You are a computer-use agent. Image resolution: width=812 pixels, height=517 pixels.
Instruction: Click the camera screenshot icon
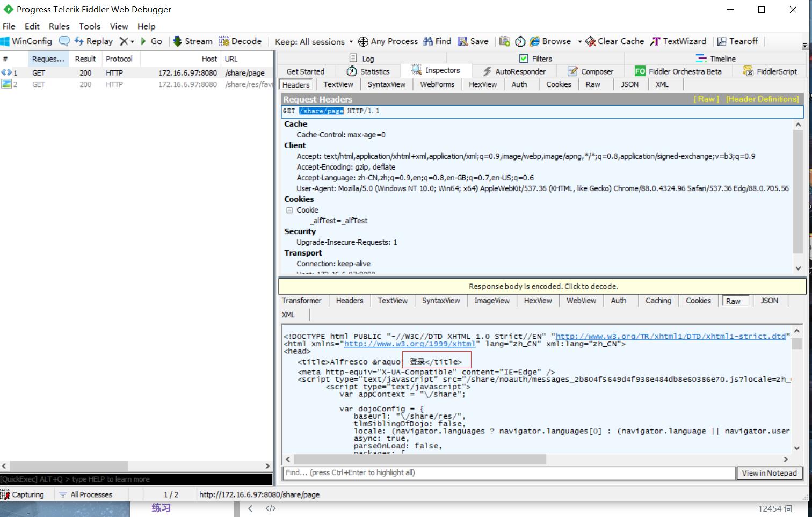(504, 41)
